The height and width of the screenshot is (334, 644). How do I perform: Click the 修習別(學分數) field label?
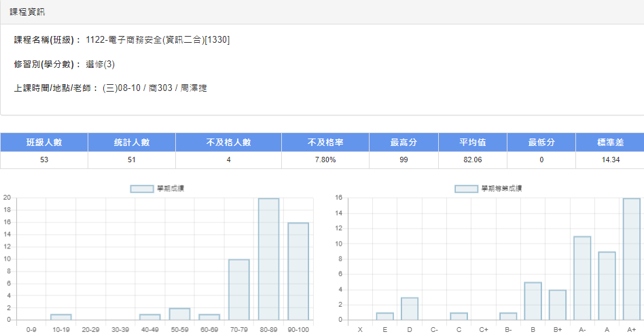pyautogui.click(x=47, y=64)
